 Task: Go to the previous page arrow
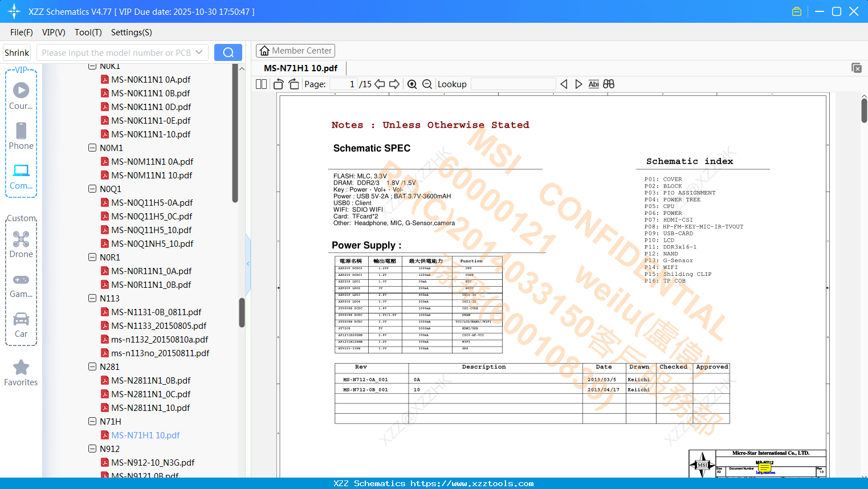pos(380,84)
